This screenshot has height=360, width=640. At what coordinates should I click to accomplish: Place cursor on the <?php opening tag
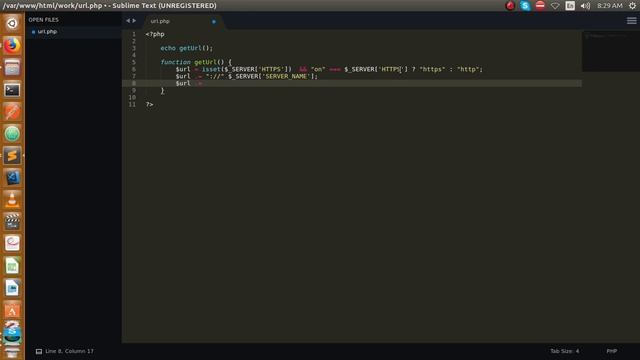pos(155,34)
